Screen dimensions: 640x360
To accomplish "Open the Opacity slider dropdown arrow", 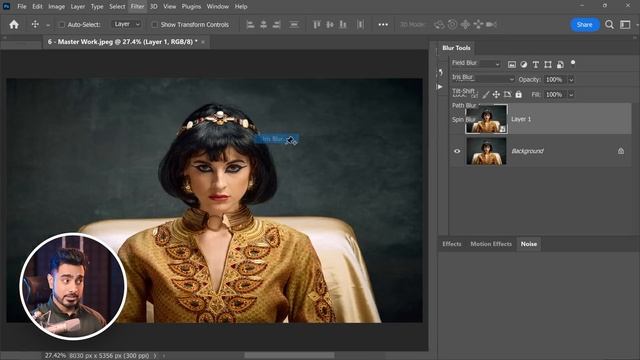I will click(x=571, y=80).
